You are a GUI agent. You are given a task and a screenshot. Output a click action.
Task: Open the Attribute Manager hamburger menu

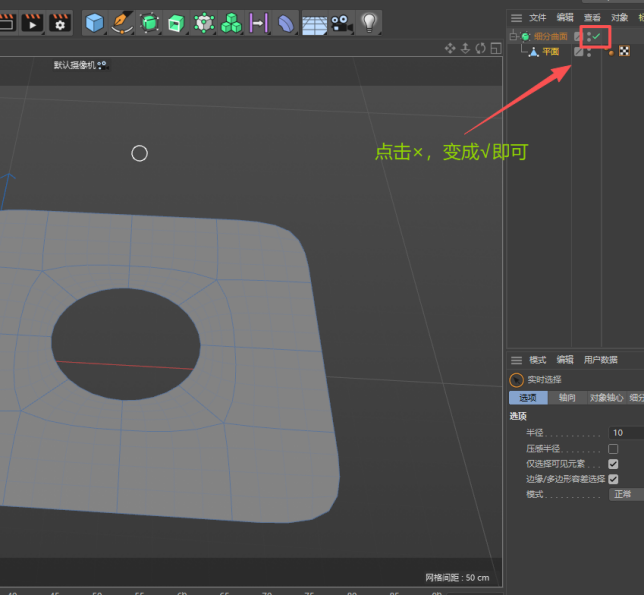[516, 361]
